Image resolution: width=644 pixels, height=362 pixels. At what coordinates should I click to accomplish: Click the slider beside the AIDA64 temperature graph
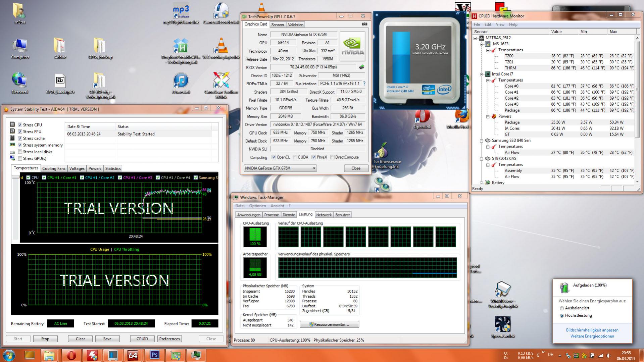point(15,177)
